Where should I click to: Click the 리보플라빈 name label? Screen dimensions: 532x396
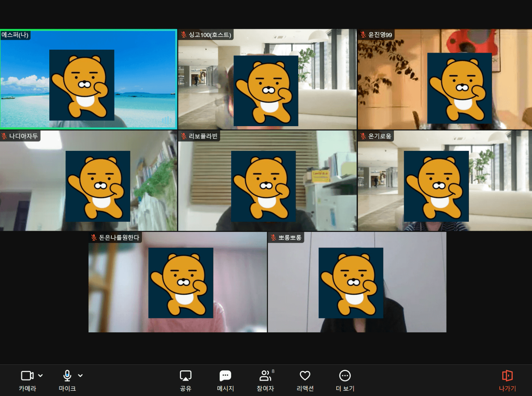coord(203,136)
